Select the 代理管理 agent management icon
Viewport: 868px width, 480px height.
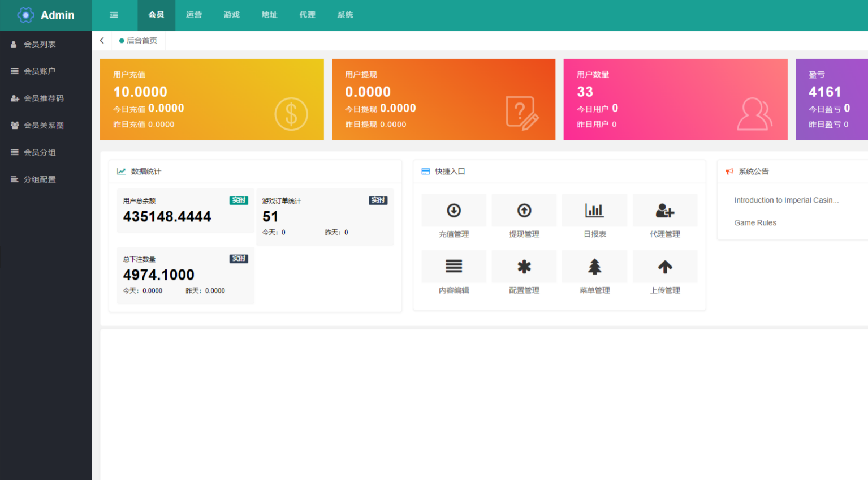(x=664, y=210)
